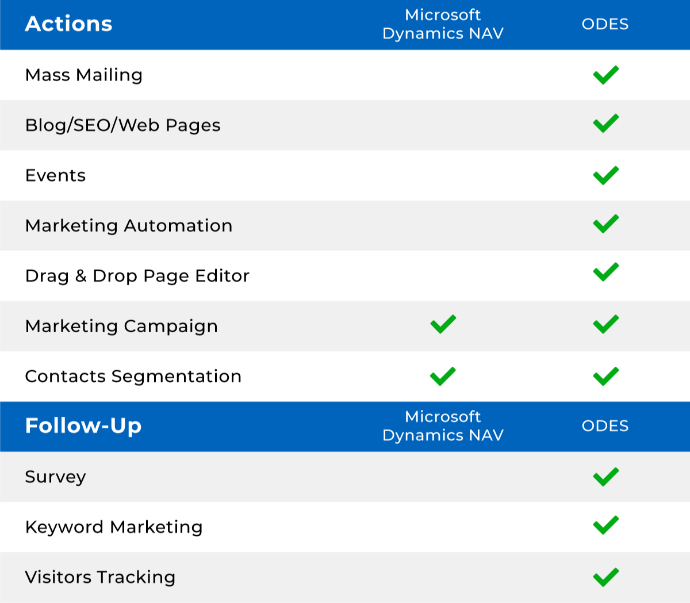Click the ODES checkmark for Blog/SEO/Web Pages
The image size is (690, 603).
tap(606, 123)
